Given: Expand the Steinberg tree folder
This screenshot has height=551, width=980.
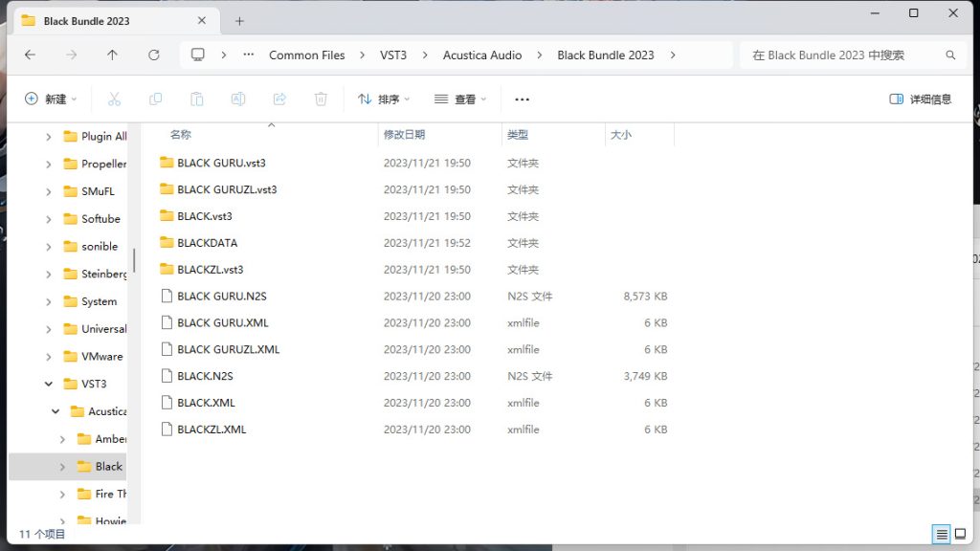Looking at the screenshot, I should (x=49, y=274).
